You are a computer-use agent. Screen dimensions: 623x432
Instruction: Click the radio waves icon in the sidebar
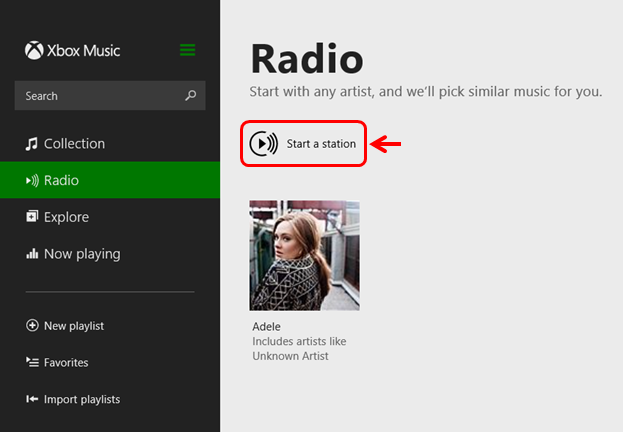click(32, 181)
